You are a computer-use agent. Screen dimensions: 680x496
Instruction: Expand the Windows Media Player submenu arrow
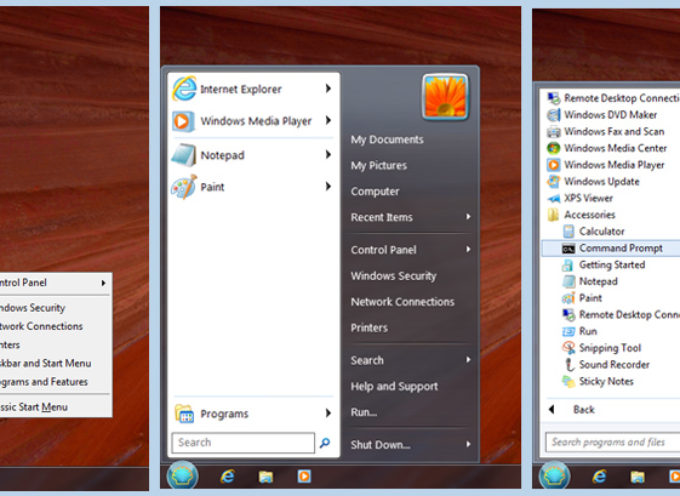pos(328,120)
